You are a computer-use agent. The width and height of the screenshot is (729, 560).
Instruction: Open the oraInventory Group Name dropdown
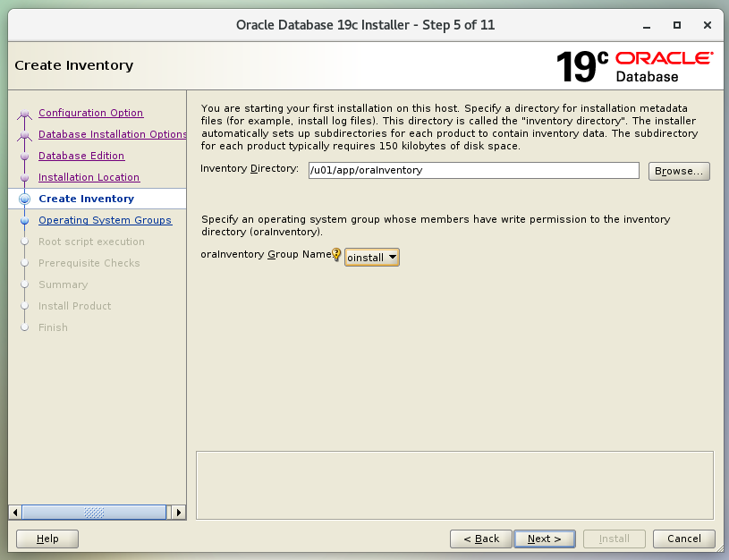tap(372, 258)
